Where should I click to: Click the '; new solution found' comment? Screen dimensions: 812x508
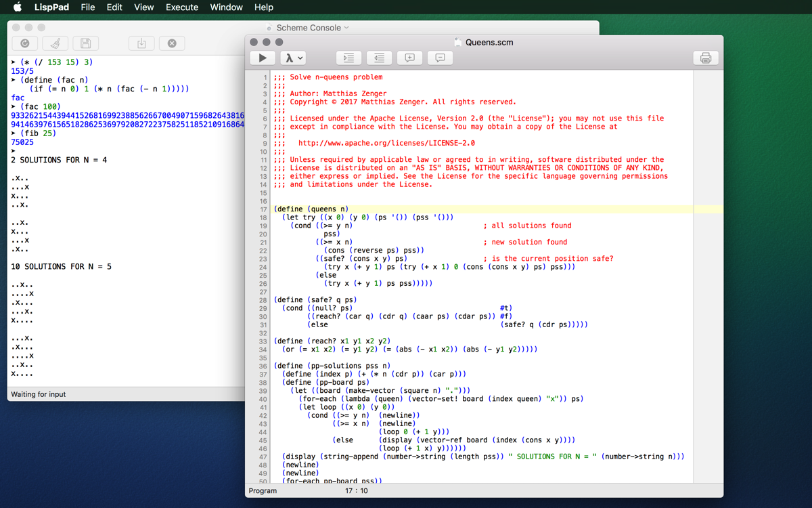point(525,242)
